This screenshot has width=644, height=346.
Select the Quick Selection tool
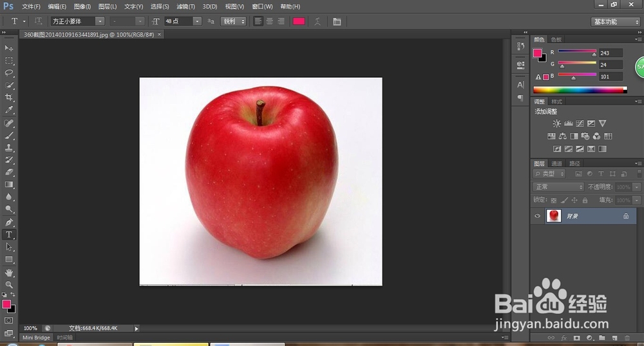[x=8, y=85]
